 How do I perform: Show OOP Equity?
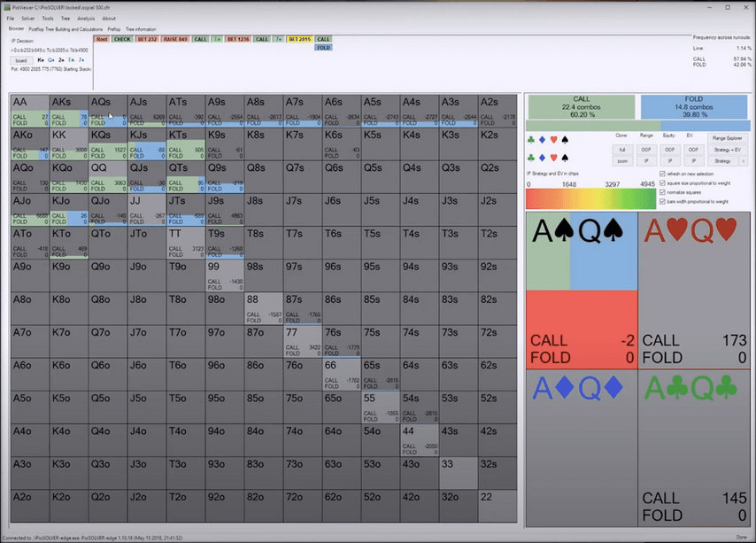tap(670, 150)
